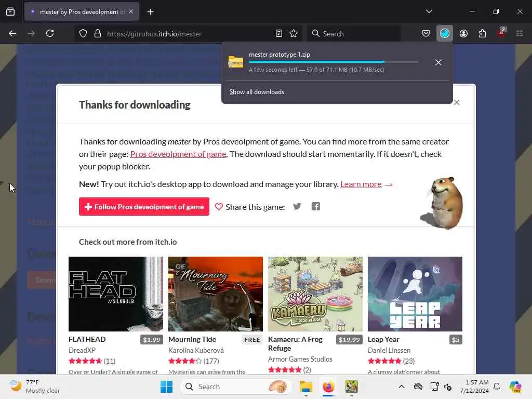Open FLATHEAD game thumbnail
The image size is (532, 399).
point(116,294)
